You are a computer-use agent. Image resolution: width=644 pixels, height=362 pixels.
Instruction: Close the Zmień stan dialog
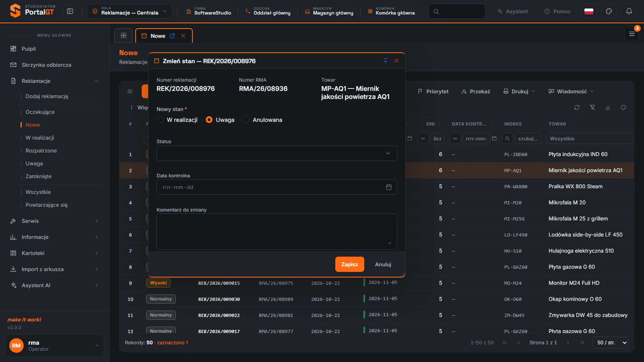coord(396,61)
